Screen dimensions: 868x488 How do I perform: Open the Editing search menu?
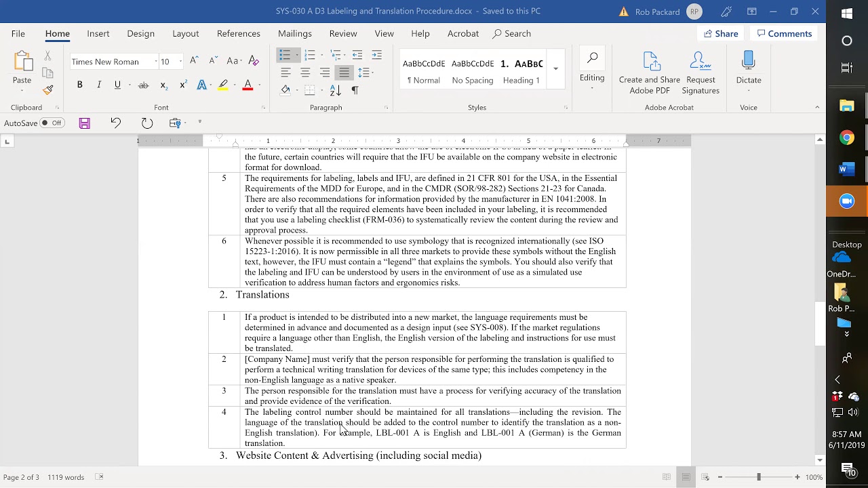click(x=592, y=70)
